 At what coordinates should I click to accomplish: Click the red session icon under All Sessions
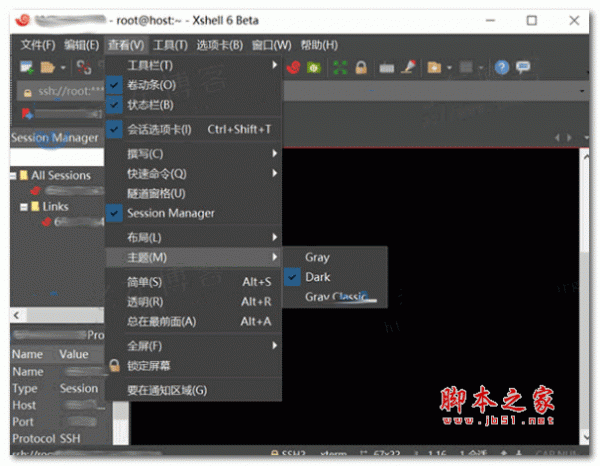click(x=36, y=190)
